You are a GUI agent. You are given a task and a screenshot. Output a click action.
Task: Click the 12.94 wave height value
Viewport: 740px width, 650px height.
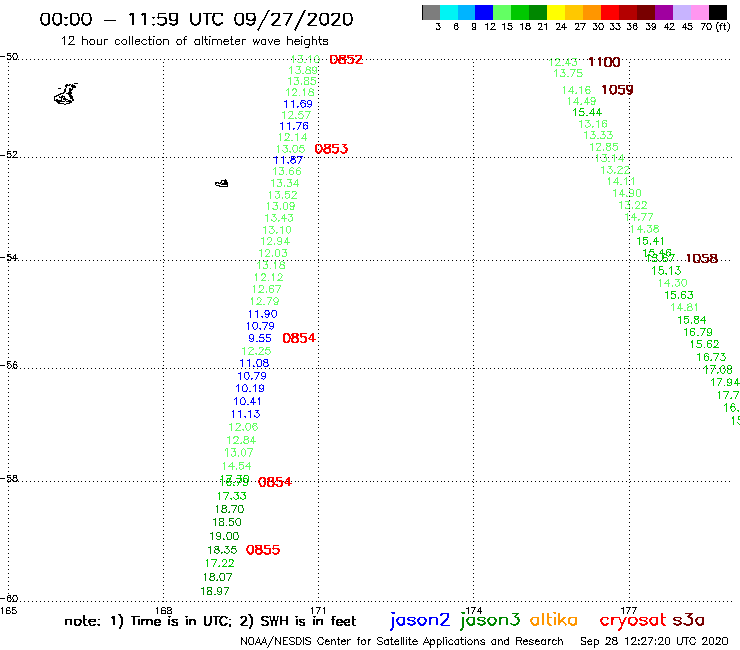pyautogui.click(x=275, y=241)
